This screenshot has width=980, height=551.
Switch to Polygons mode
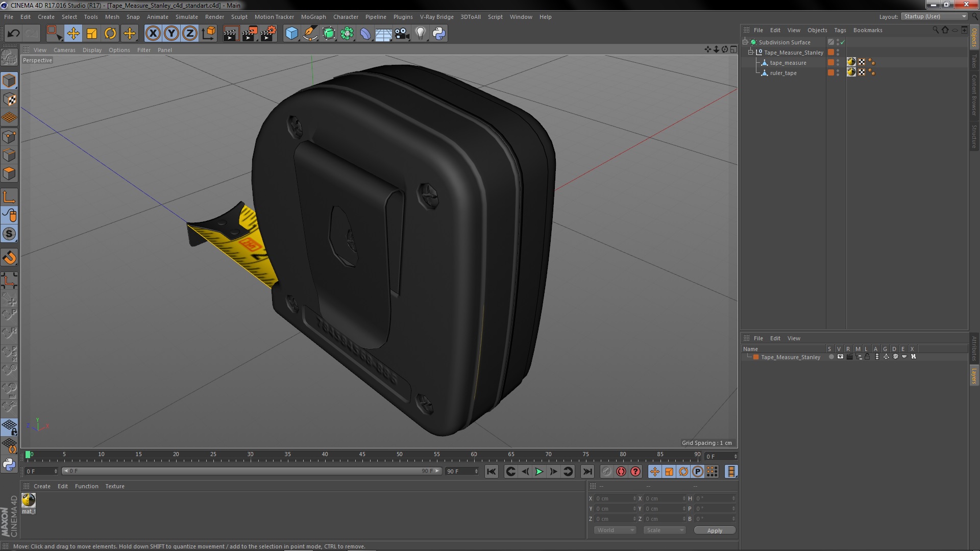tap(9, 173)
